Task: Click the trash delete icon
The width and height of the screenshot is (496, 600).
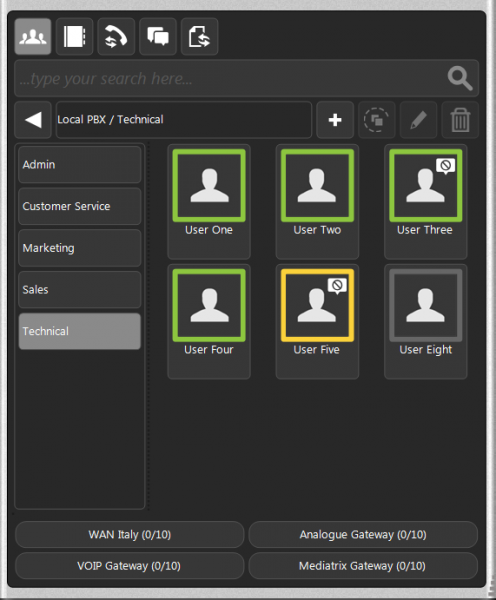Action: [x=460, y=120]
